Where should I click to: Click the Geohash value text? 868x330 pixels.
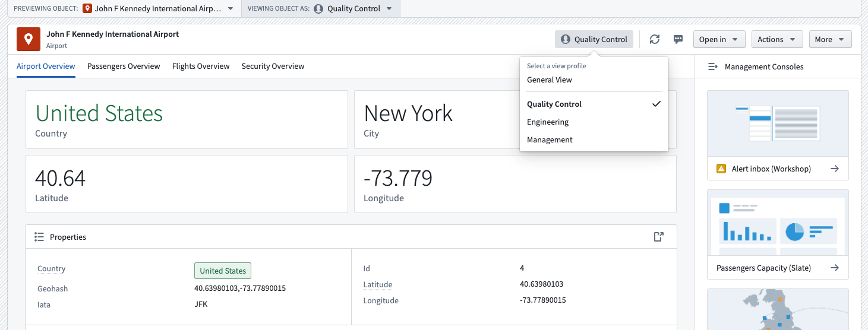pyautogui.click(x=240, y=288)
